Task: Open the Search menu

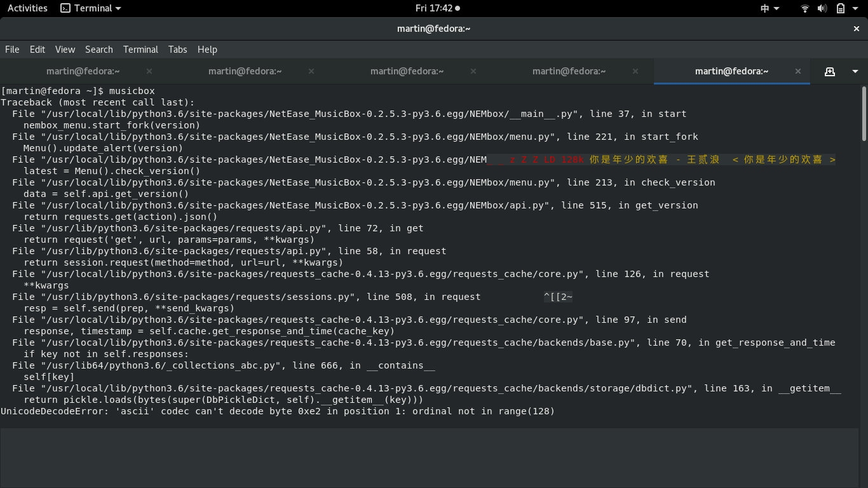Action: click(x=98, y=49)
